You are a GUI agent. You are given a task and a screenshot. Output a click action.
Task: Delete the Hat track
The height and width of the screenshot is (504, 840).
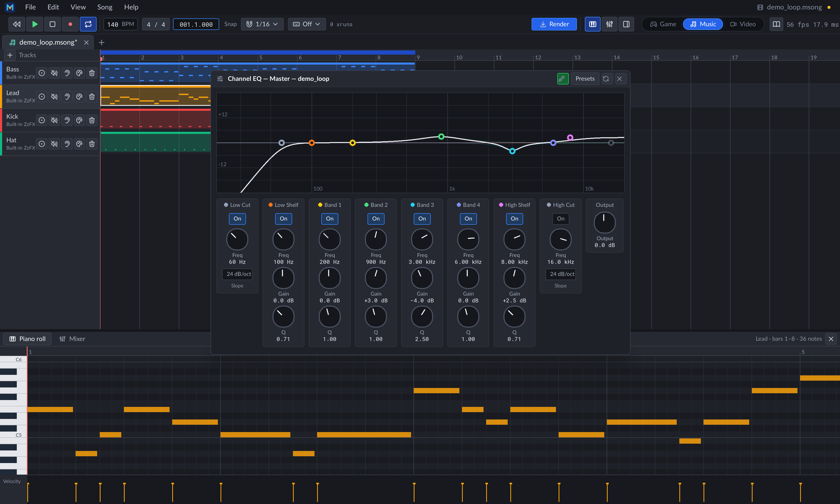(92, 144)
